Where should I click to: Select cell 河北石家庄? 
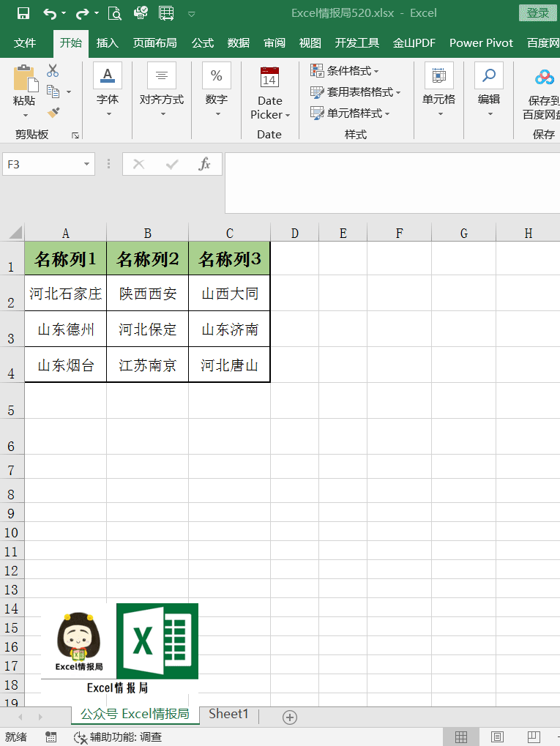click(66, 293)
